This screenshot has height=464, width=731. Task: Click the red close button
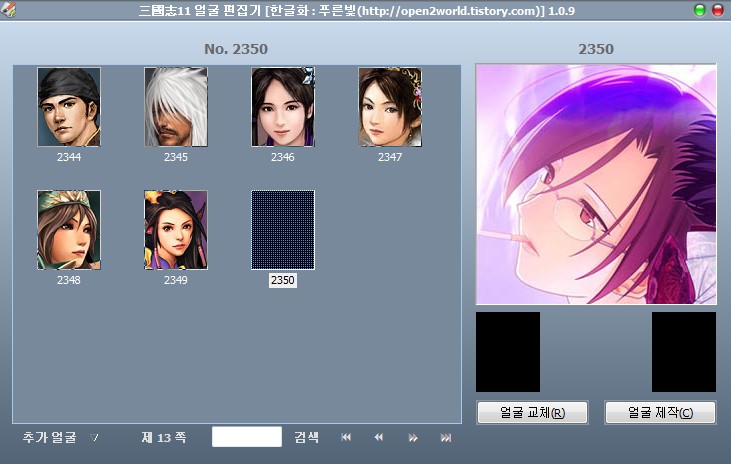pos(718,10)
